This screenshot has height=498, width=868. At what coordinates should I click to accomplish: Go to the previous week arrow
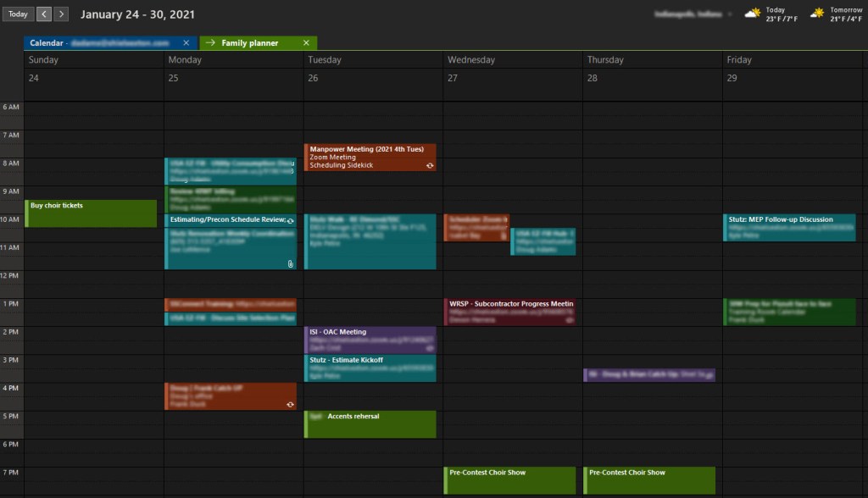pos(44,14)
